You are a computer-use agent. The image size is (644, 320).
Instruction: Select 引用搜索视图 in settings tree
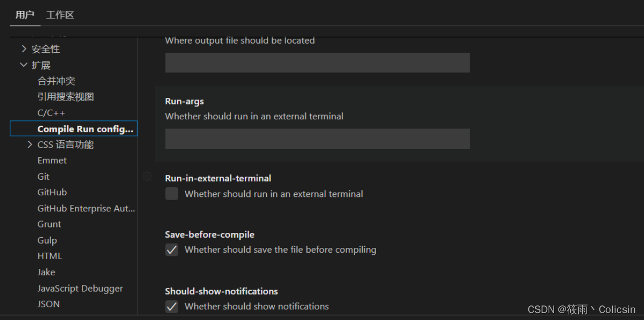(x=66, y=97)
